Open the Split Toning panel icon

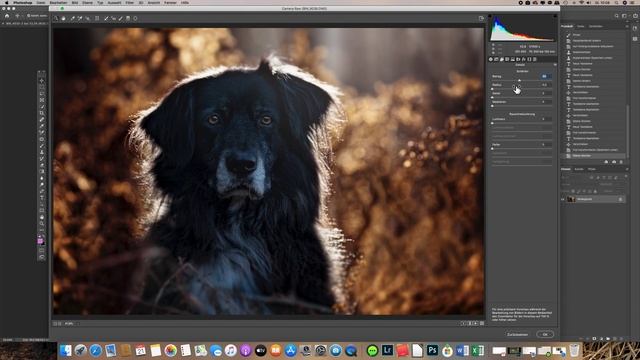click(513, 59)
